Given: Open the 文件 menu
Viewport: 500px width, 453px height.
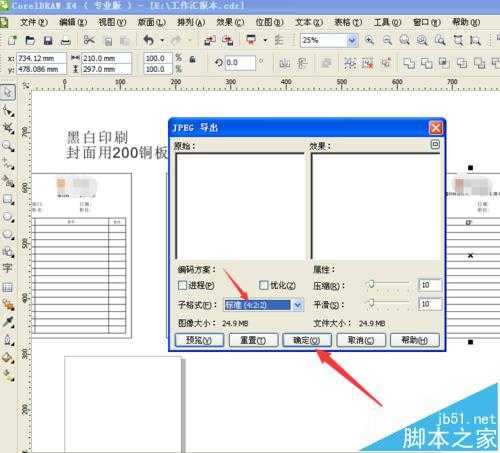Looking at the screenshot, I should 34,22.
